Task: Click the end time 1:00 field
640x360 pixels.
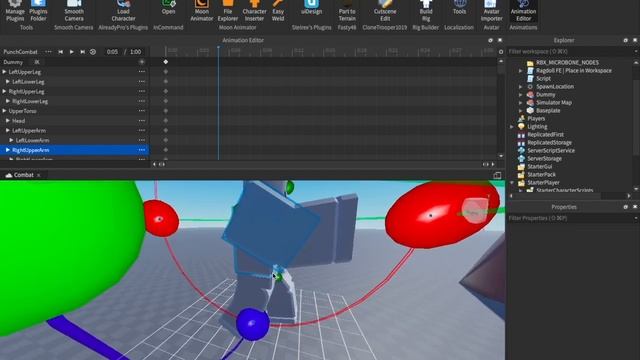Action: (136, 52)
